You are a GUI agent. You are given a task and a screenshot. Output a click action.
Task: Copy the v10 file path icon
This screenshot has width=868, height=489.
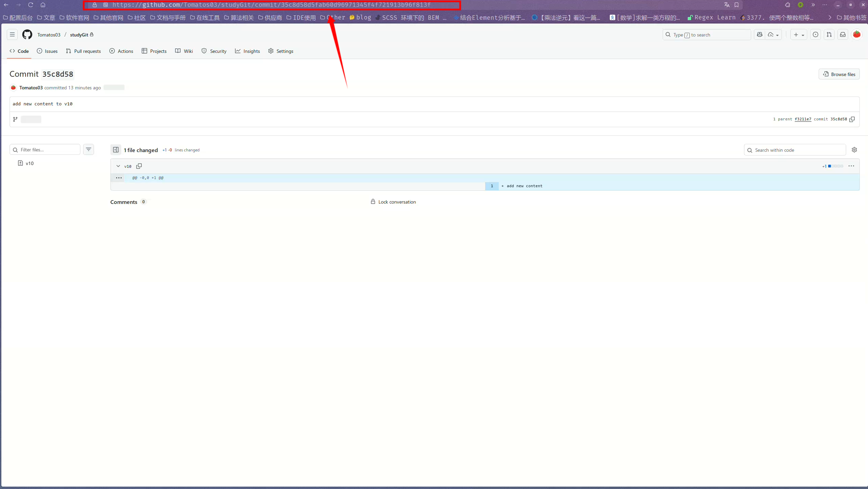pos(139,166)
